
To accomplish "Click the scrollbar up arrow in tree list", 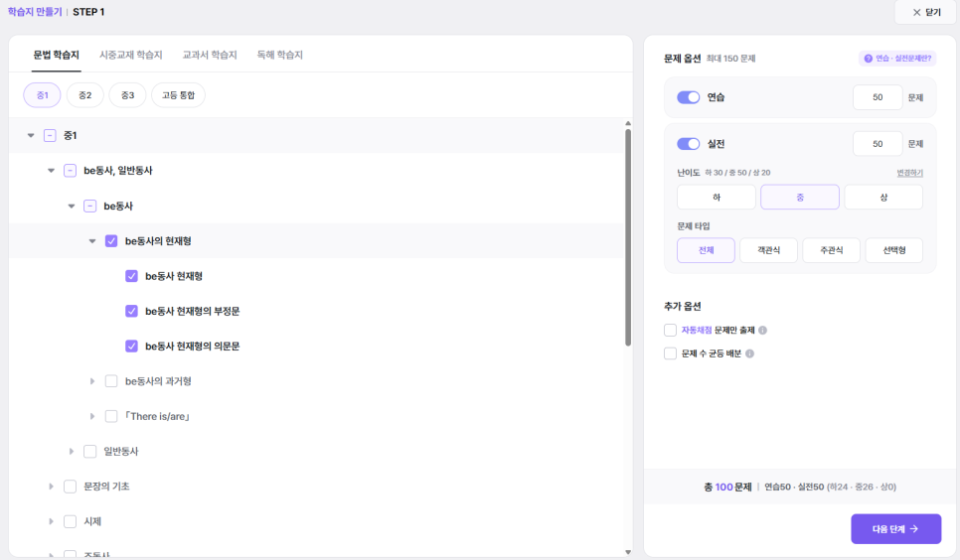I will [627, 124].
